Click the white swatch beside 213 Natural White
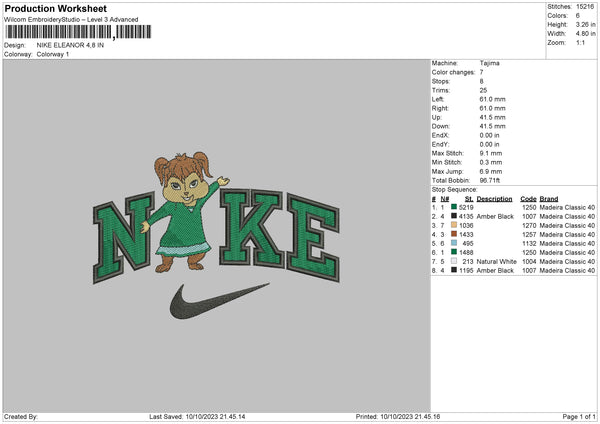This screenshot has width=600, height=424. [454, 261]
